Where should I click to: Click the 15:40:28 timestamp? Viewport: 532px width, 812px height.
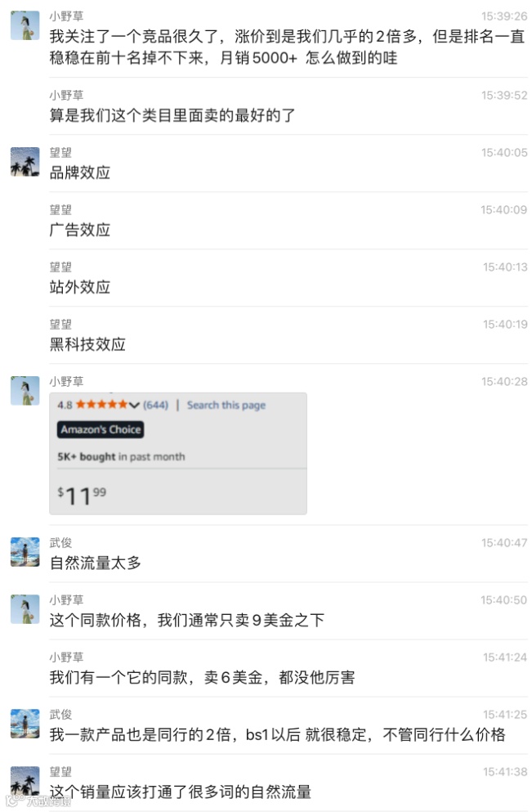tap(504, 382)
